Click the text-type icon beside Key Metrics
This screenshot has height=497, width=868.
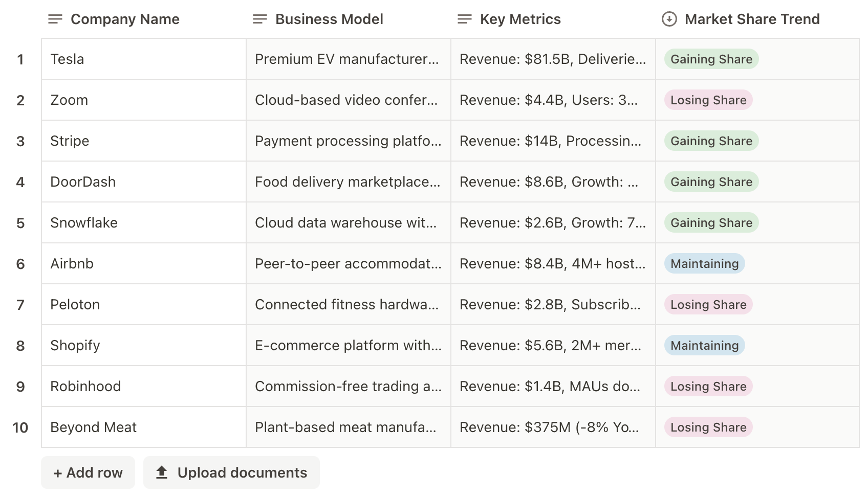[x=464, y=19]
